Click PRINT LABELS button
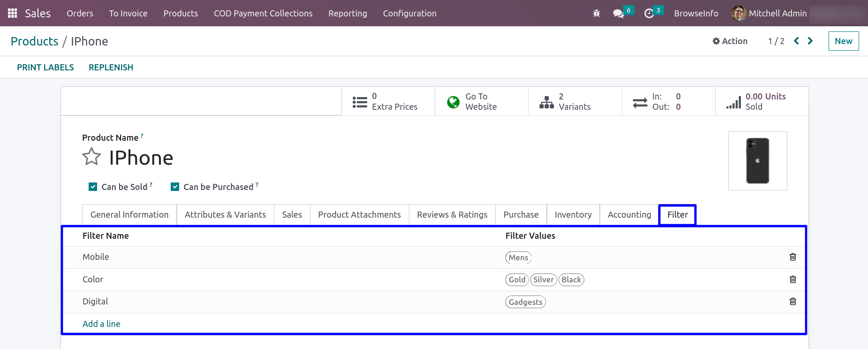The image size is (868, 349). click(x=45, y=67)
